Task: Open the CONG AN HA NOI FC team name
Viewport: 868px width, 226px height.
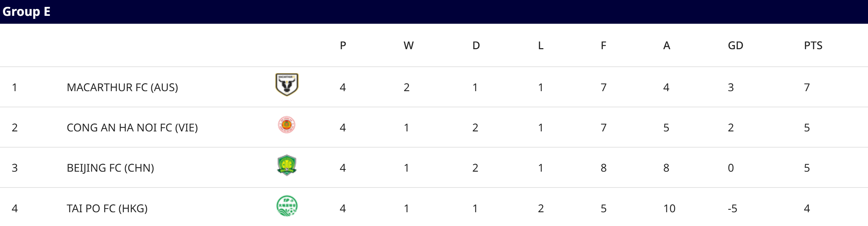Action: 132,128
